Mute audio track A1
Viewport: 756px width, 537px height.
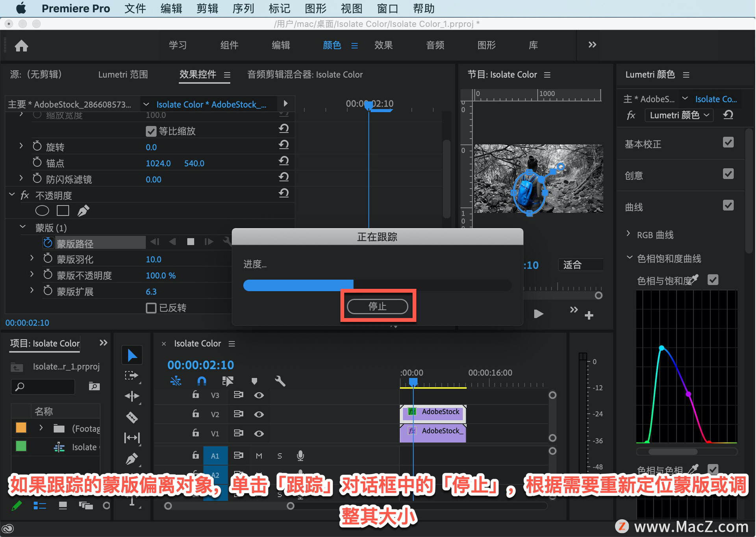click(259, 456)
